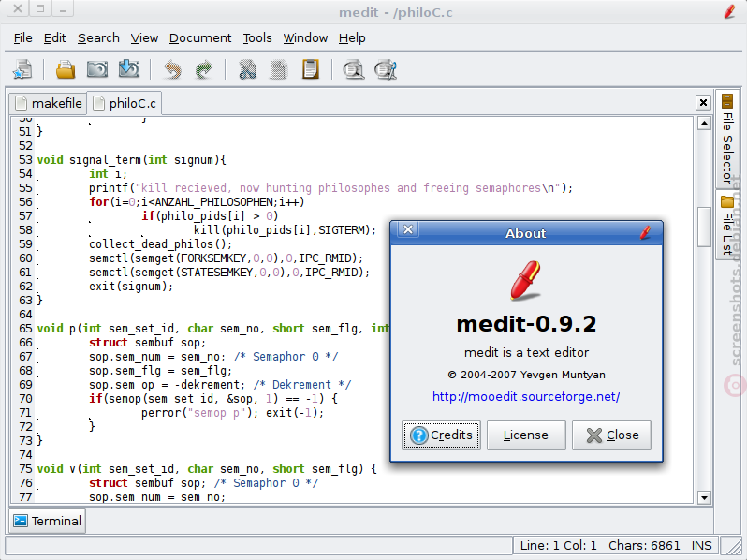Close the About dialog via title X
The height and width of the screenshot is (560, 747).
(408, 229)
